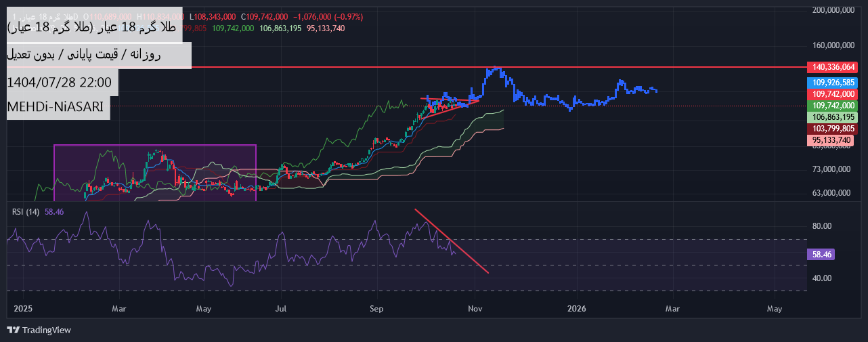Click the L108,343,000 low value in legend
This screenshot has width=868, height=342.
click(x=213, y=16)
